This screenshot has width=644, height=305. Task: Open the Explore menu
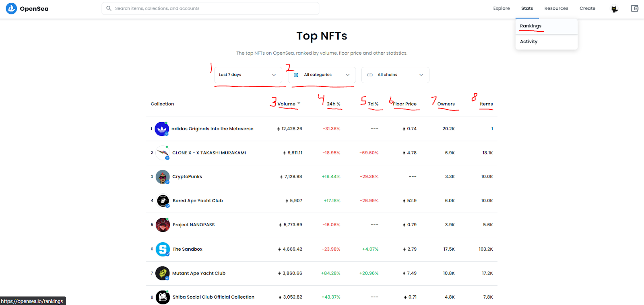point(502,8)
